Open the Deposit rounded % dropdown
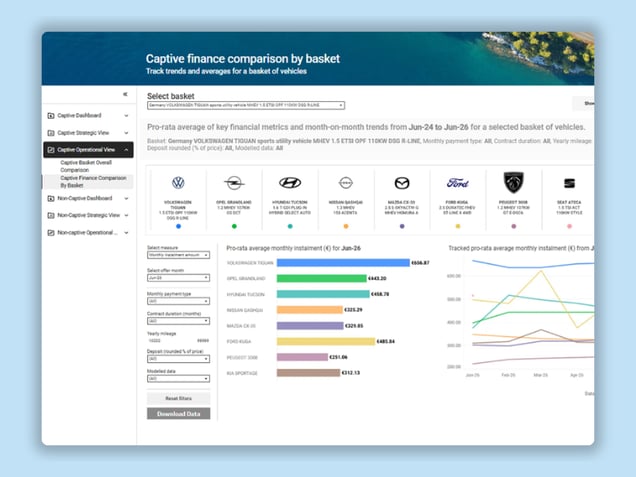Viewport: 636px width, 477px height. coord(178,359)
